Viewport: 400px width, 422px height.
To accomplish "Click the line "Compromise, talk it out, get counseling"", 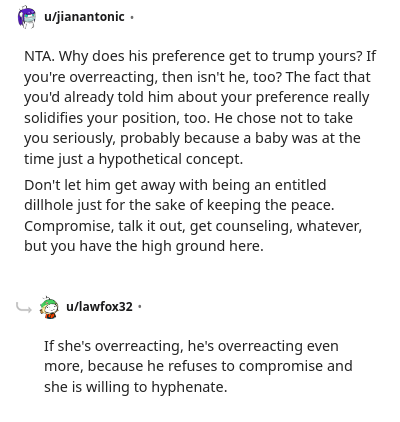I will (193, 226).
